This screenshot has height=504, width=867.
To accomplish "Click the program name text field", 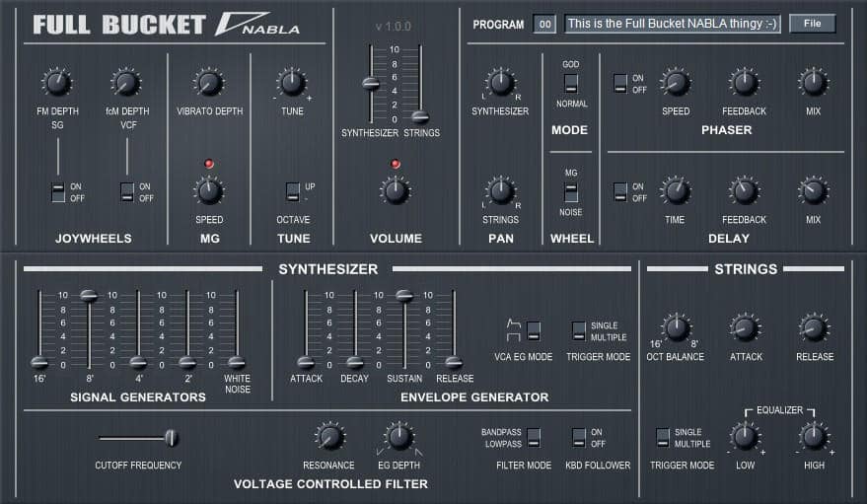I will tap(672, 24).
